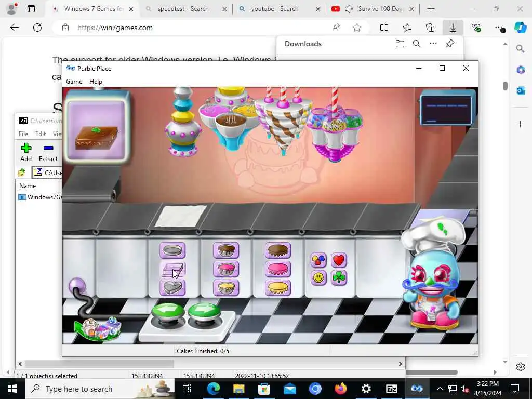Open File Explorer from taskbar

coord(238,389)
